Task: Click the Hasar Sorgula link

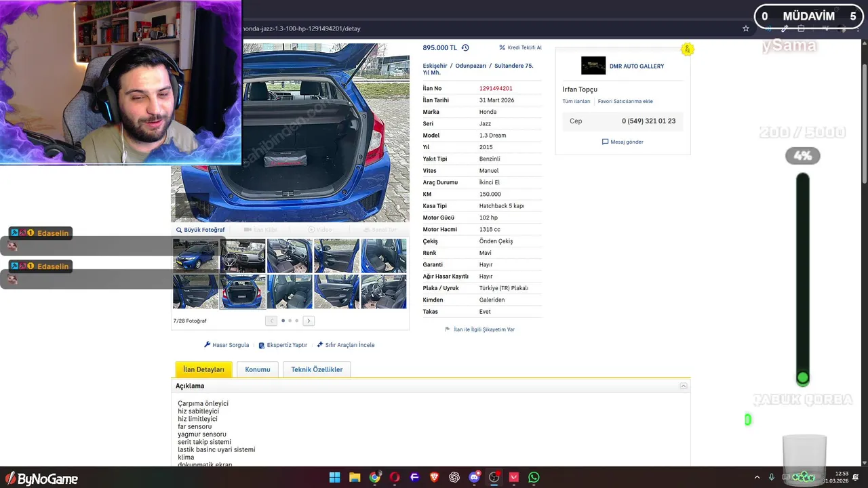Action: (231, 345)
